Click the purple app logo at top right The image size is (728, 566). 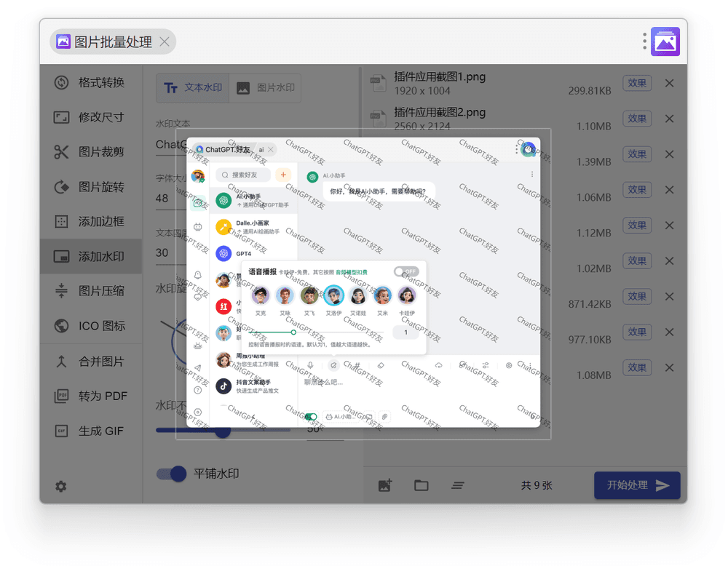tap(665, 41)
